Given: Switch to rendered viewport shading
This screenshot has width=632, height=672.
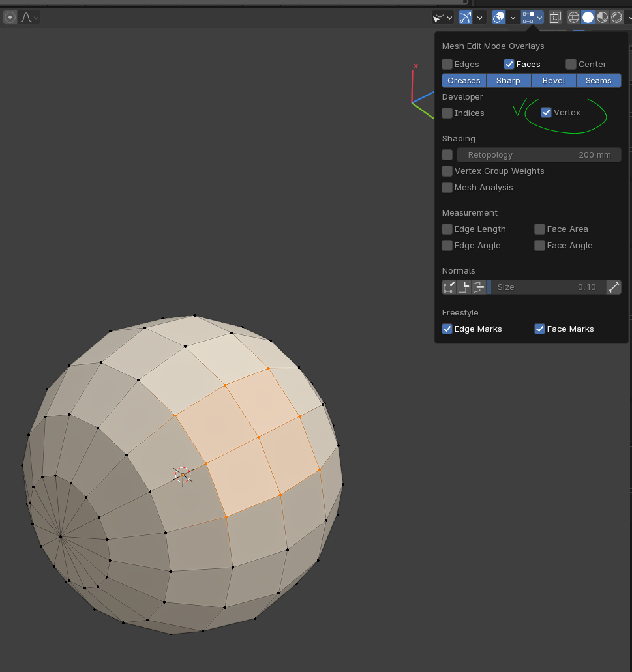Looking at the screenshot, I should (616, 18).
